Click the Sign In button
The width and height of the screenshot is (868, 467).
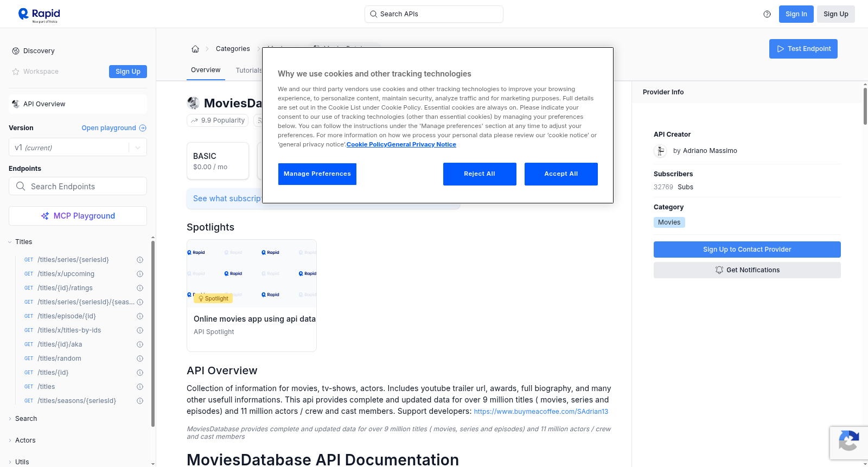(x=796, y=14)
